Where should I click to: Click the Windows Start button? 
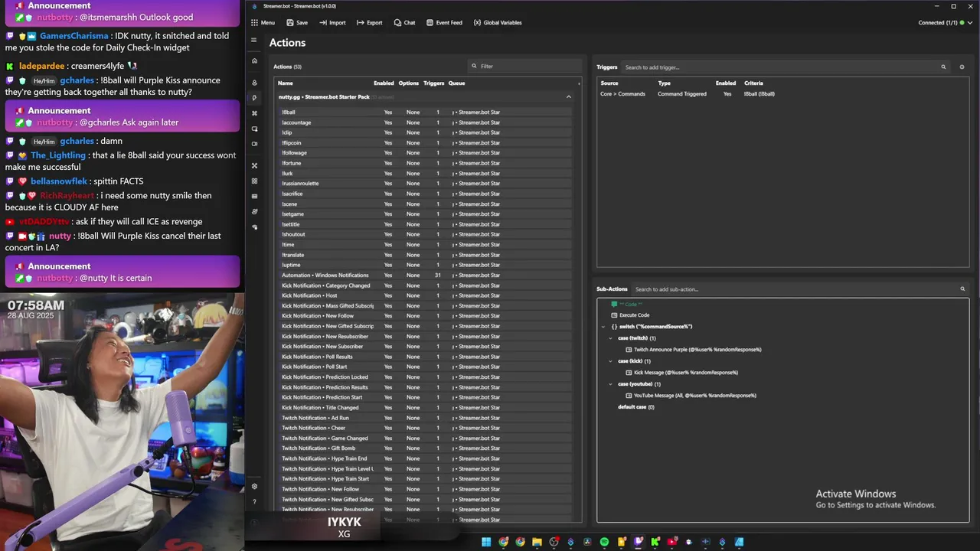coord(486,542)
